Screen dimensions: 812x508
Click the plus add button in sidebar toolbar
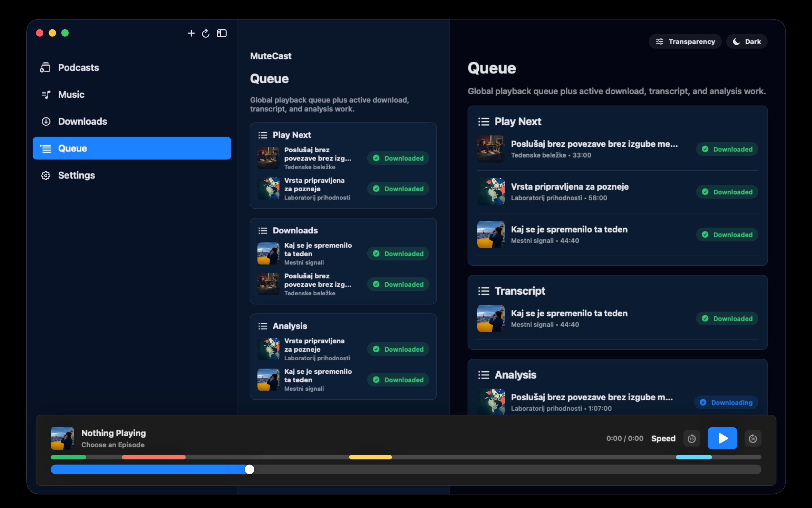point(191,33)
